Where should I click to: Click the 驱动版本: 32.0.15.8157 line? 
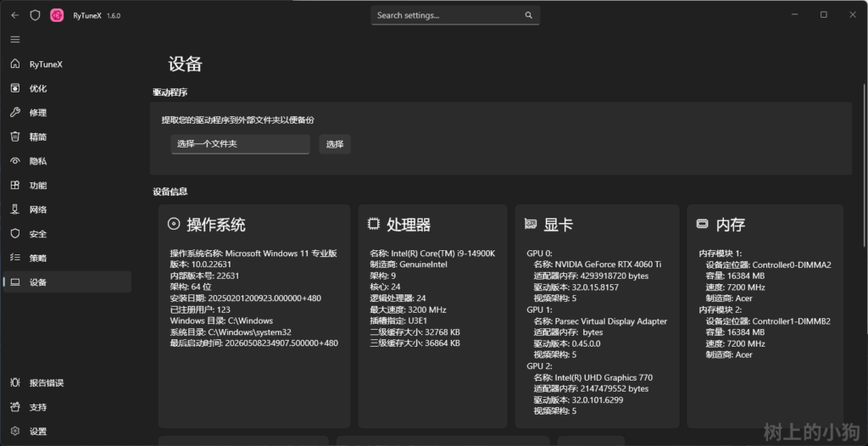tap(576, 287)
